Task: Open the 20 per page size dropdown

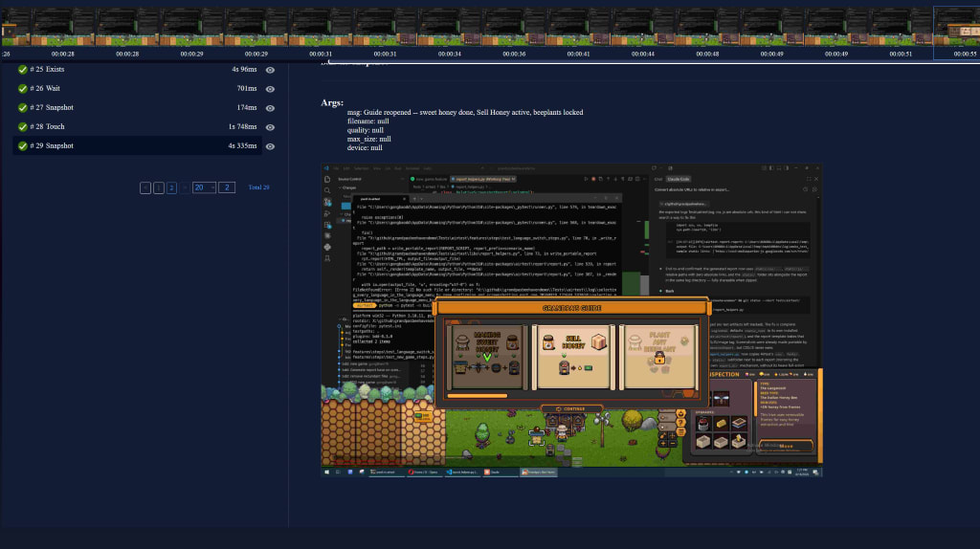Action: (204, 187)
